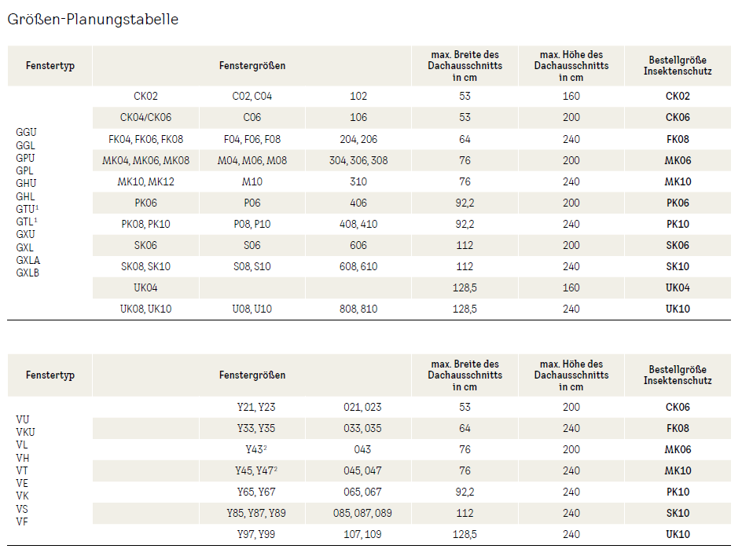Click the 808, 810 cell
The height and width of the screenshot is (560, 742).
[358, 309]
